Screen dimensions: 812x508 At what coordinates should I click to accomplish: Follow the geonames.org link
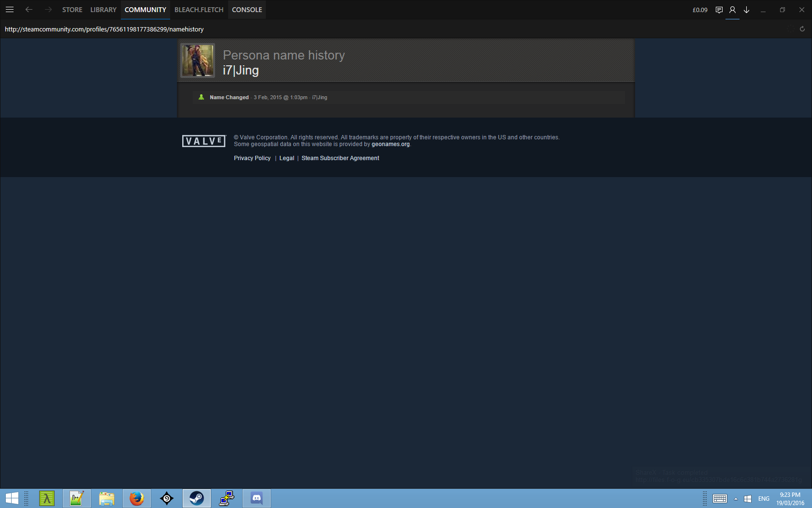(x=391, y=144)
